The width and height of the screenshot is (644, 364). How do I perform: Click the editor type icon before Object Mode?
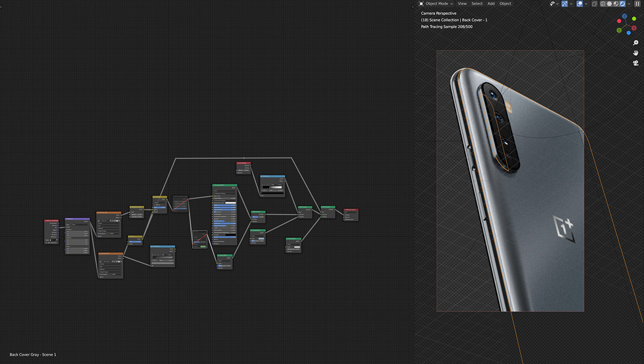point(422,4)
